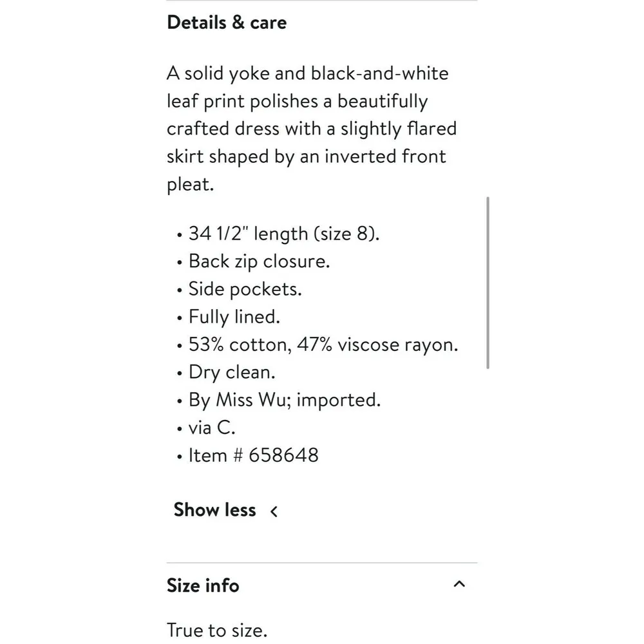Screen dimensions: 644x644
Task: Click the divider above Size info
Action: (322, 560)
